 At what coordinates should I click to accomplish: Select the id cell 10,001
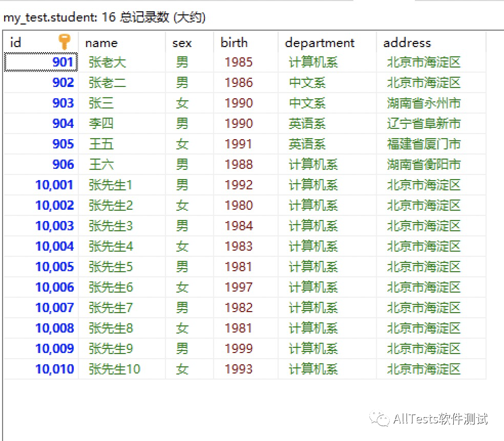click(41, 185)
